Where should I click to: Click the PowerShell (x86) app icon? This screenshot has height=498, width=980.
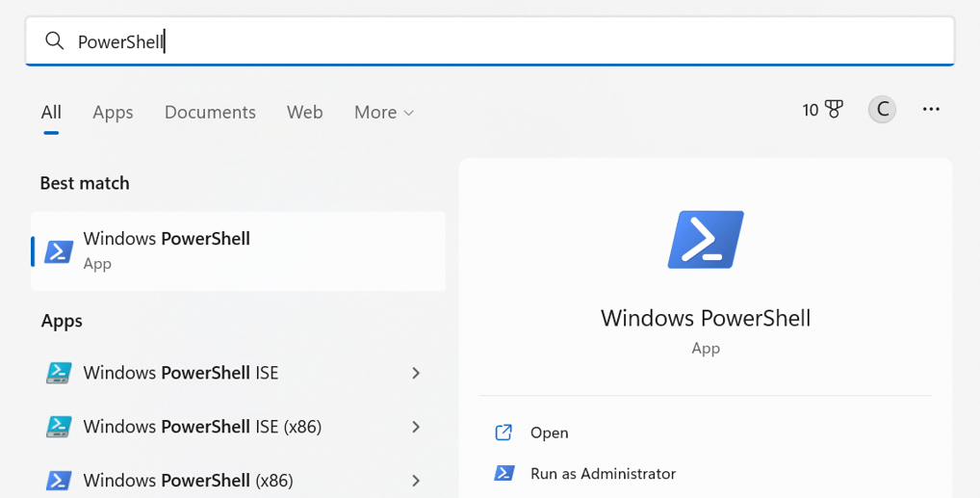tap(59, 479)
